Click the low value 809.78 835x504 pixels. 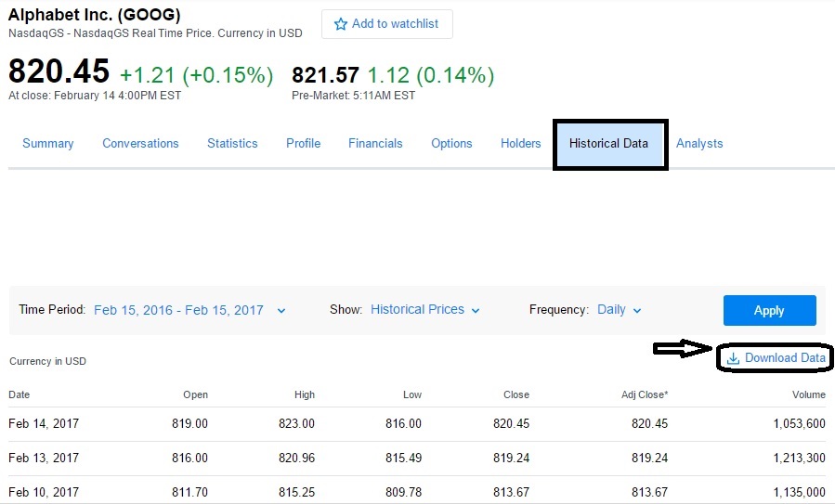(404, 492)
